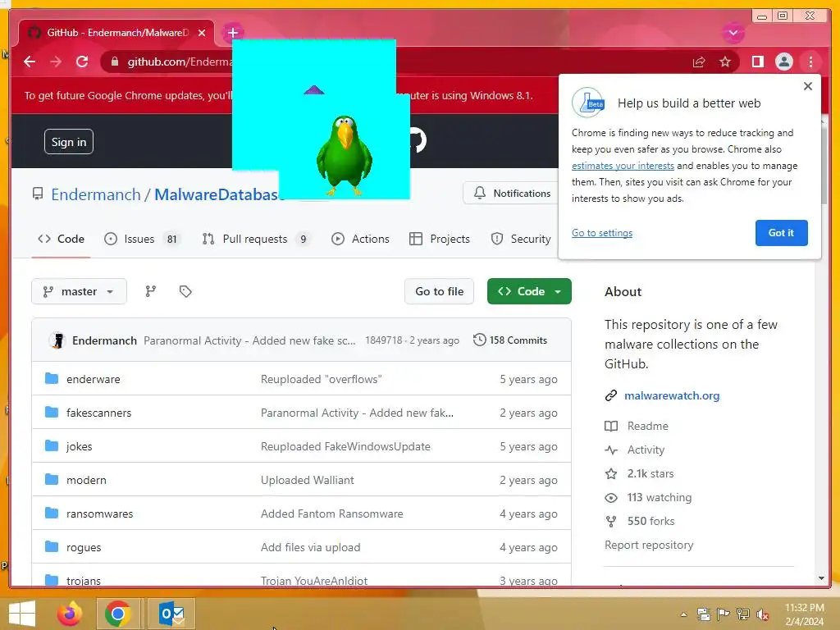The width and height of the screenshot is (840, 630).
Task: Click the Reuploaded "overflows" commit message
Action: pos(322,379)
